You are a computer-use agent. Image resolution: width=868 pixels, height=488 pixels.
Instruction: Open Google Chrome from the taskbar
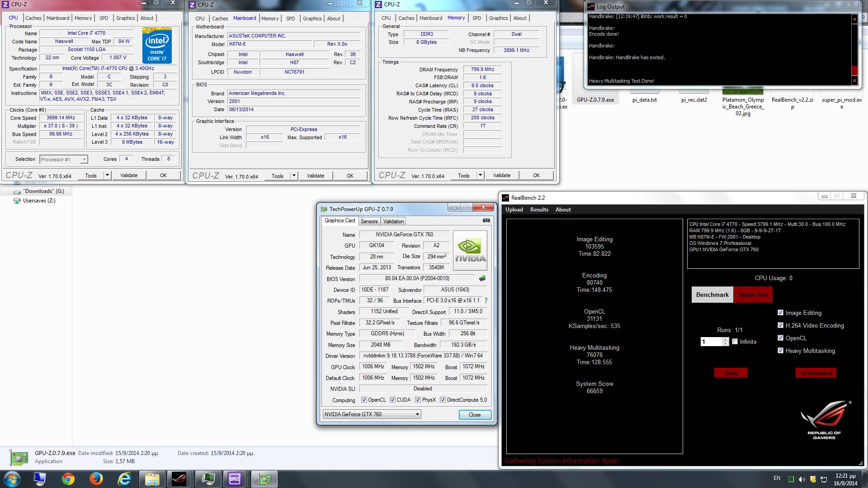point(68,479)
